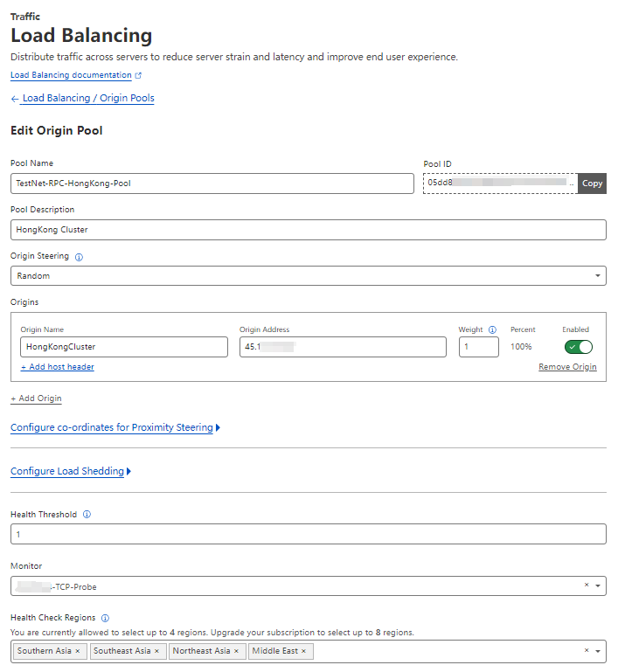618x672 pixels.
Task: Open the Monitor dropdown arrow
Action: point(598,586)
